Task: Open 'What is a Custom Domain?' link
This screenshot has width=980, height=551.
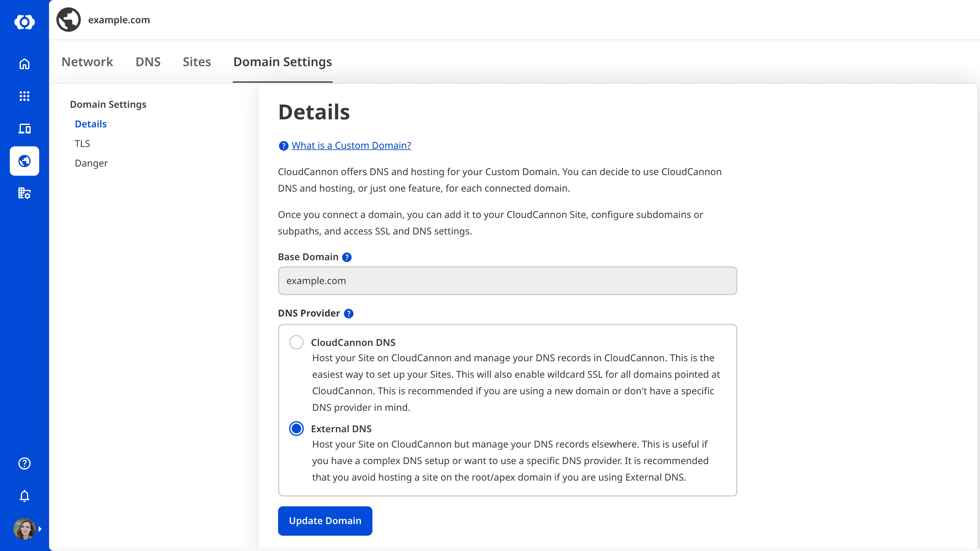Action: (351, 145)
